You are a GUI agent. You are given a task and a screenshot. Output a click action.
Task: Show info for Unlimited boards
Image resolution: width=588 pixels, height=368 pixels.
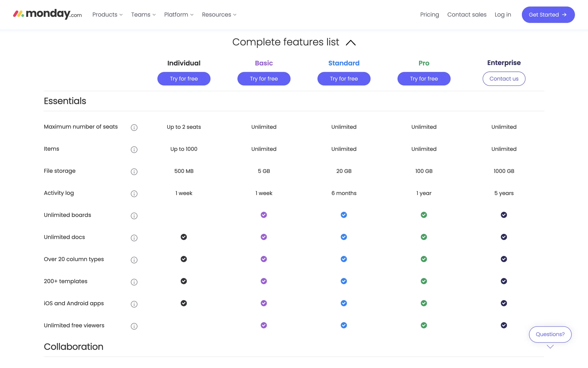coord(134,216)
